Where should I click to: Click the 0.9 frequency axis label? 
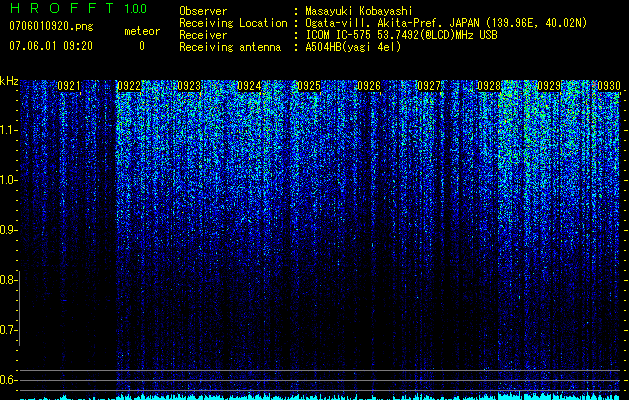click(x=8, y=230)
